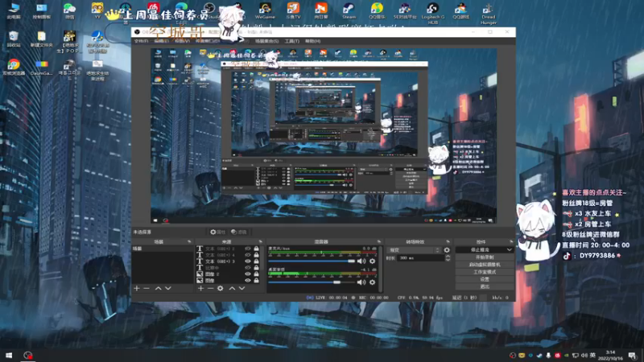Open the scene transition properties gear
644x362 pixels.
(447, 250)
